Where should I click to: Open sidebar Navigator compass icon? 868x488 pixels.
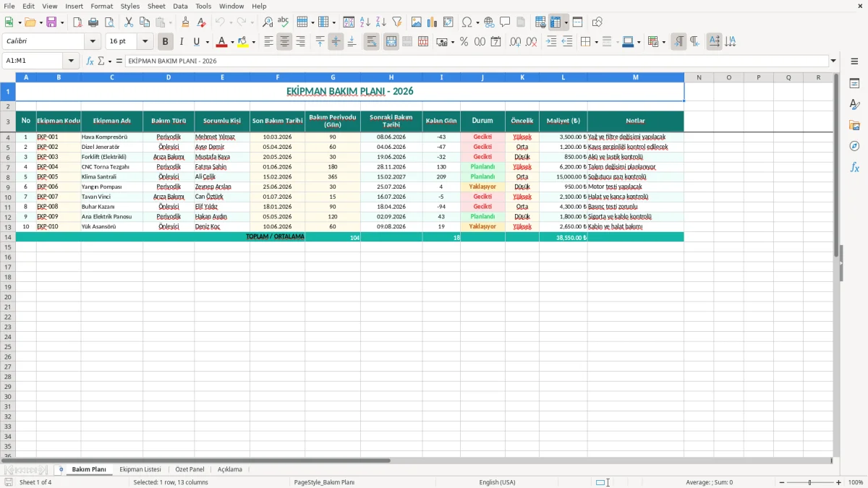(855, 146)
